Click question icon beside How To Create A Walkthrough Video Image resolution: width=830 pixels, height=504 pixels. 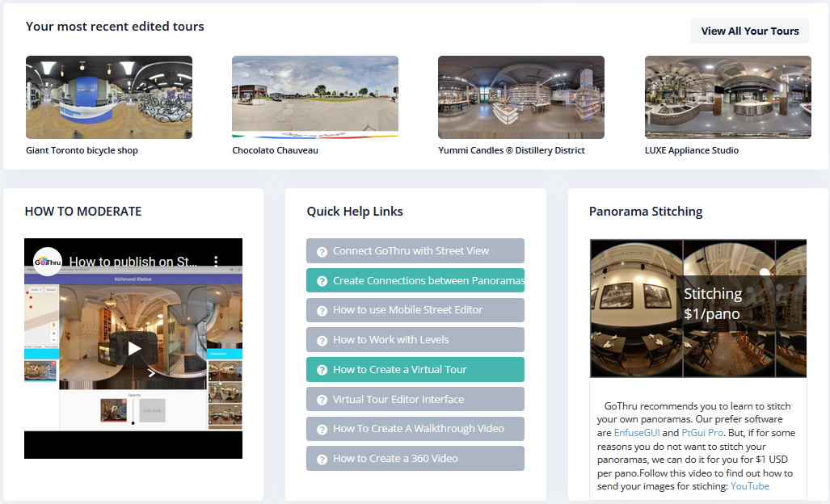click(322, 430)
